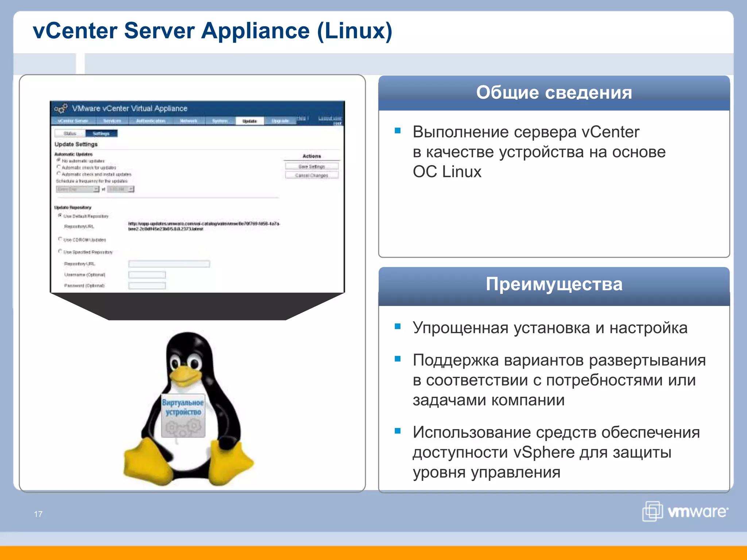Focus the Repository URL input field
This screenshot has width=747, height=560.
pyautogui.click(x=169, y=264)
